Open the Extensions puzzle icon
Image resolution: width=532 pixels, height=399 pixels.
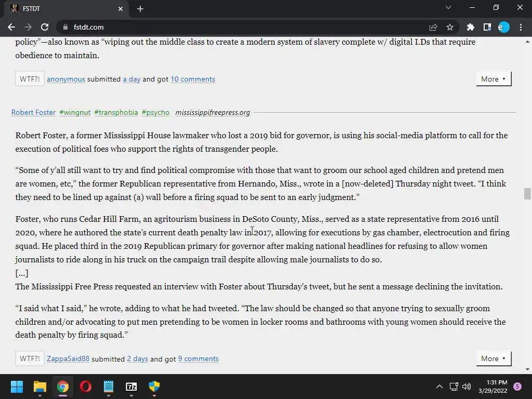coord(471,27)
